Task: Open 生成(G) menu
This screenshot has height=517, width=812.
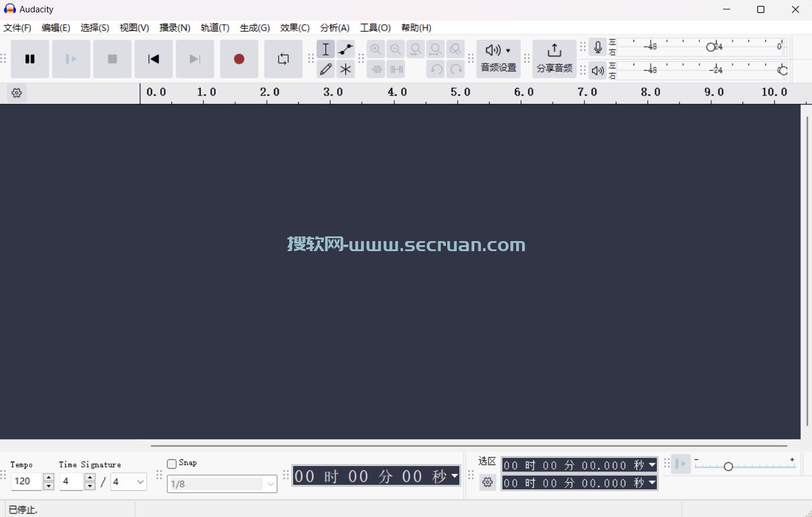Action: [x=255, y=28]
